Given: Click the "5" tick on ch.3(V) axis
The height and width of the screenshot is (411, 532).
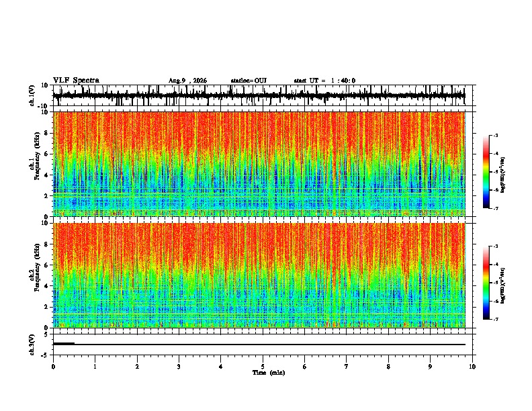Looking at the screenshot, I should point(47,334).
